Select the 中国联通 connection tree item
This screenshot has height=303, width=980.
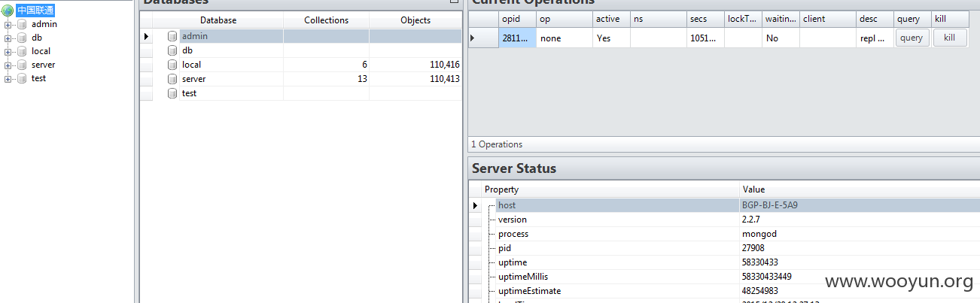pyautogui.click(x=35, y=11)
